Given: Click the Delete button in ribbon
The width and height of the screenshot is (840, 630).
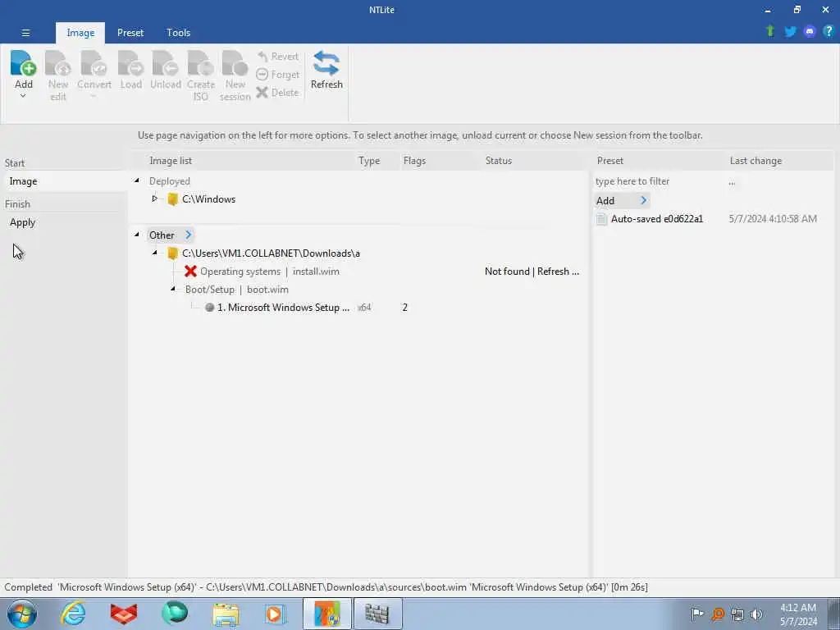Looking at the screenshot, I should click(277, 92).
